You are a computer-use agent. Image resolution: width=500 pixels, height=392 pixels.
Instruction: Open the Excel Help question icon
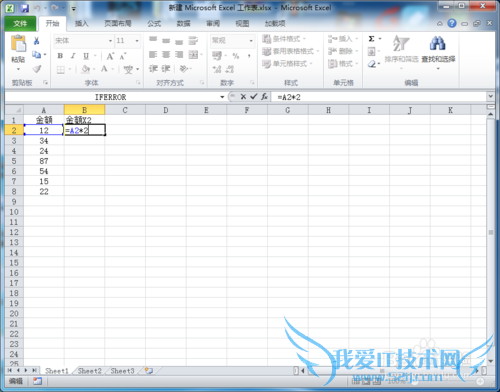[452, 23]
